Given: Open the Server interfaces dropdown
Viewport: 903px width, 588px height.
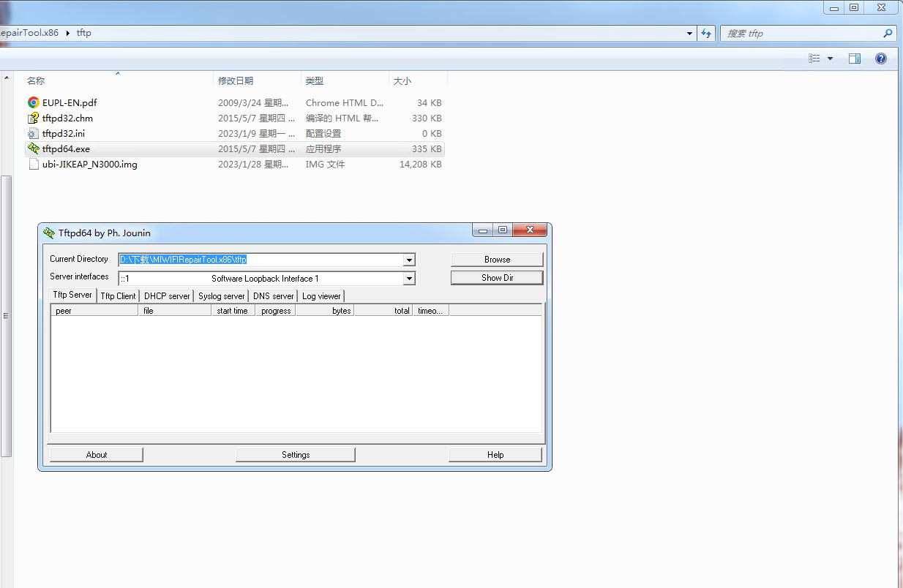Looking at the screenshot, I should tap(408, 277).
